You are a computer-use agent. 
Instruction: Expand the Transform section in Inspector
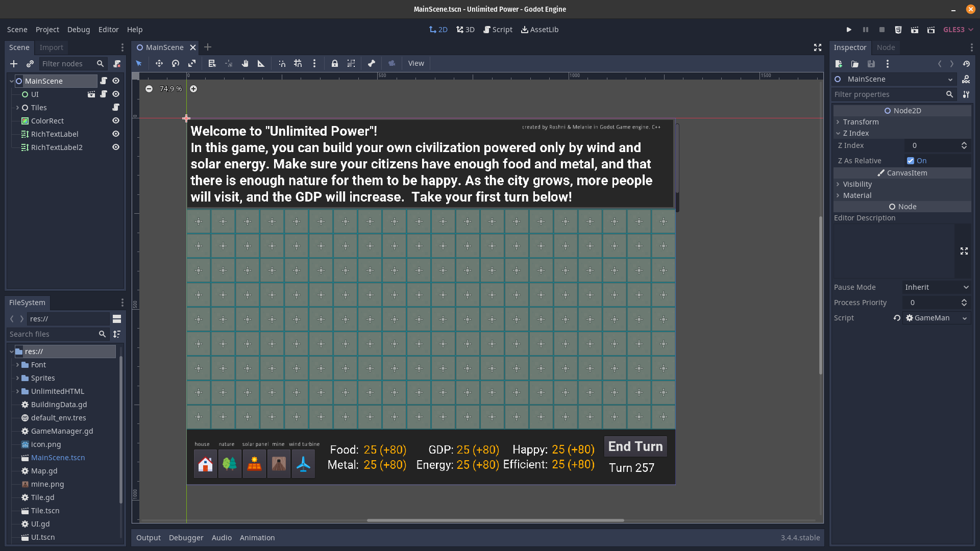[x=862, y=122]
